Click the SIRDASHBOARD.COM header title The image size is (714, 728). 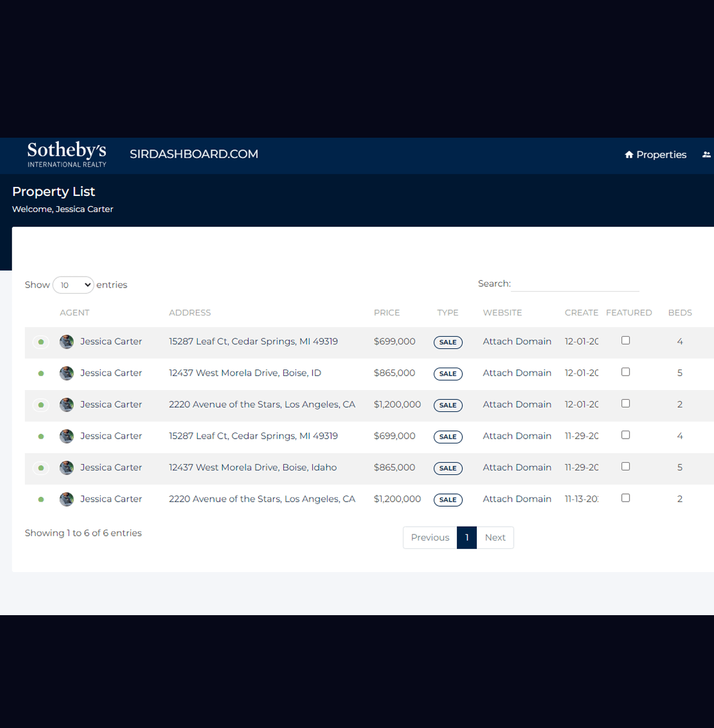pyautogui.click(x=194, y=154)
